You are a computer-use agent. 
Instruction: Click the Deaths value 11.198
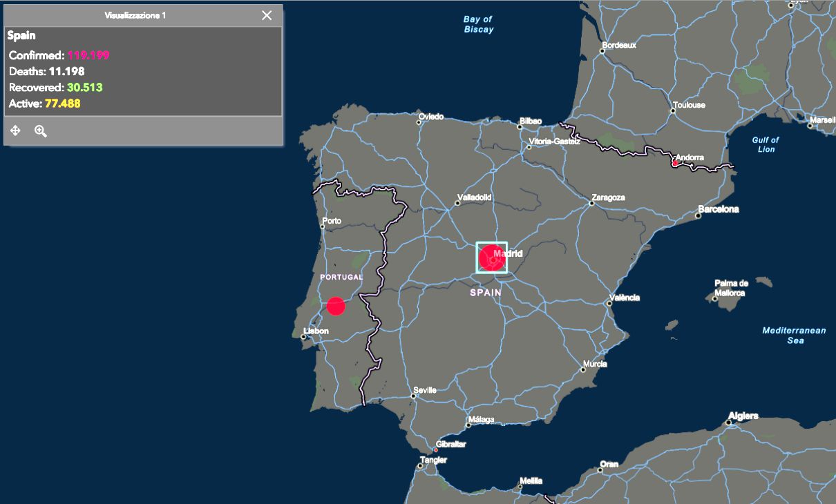66,71
